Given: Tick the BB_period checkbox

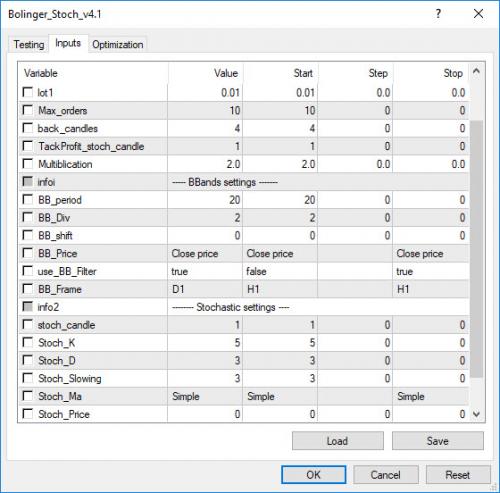Looking at the screenshot, I should coord(27,199).
